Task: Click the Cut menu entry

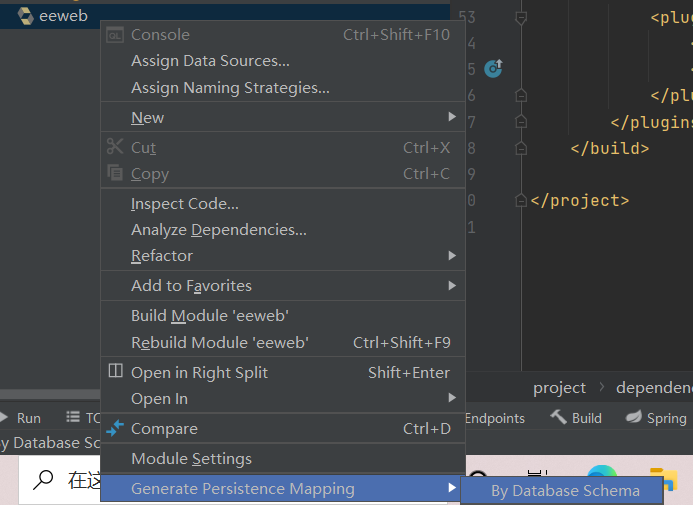Action: point(283,148)
